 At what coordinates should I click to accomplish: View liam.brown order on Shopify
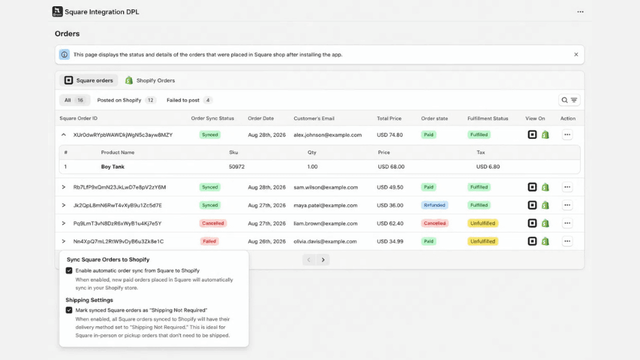click(x=545, y=223)
